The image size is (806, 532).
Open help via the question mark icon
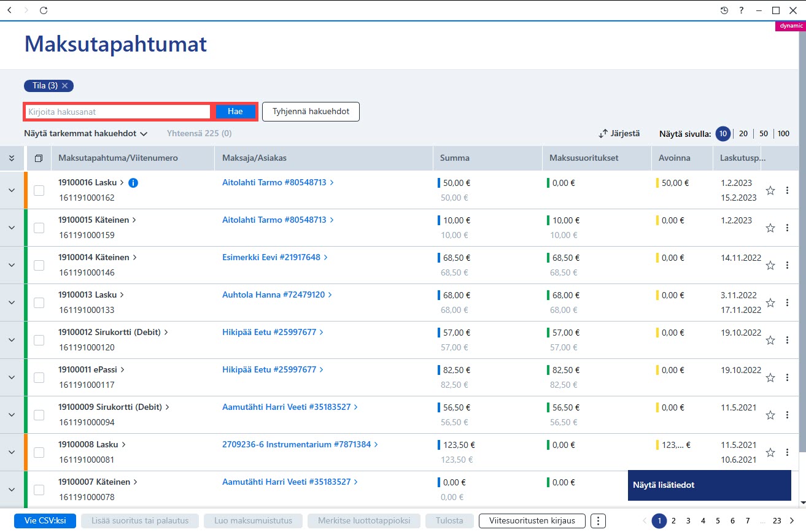pos(742,10)
